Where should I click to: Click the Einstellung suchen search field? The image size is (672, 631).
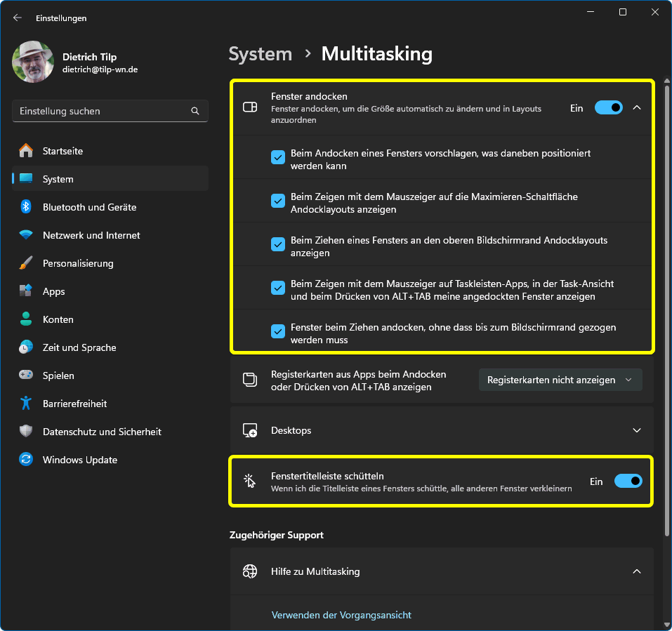tap(102, 111)
